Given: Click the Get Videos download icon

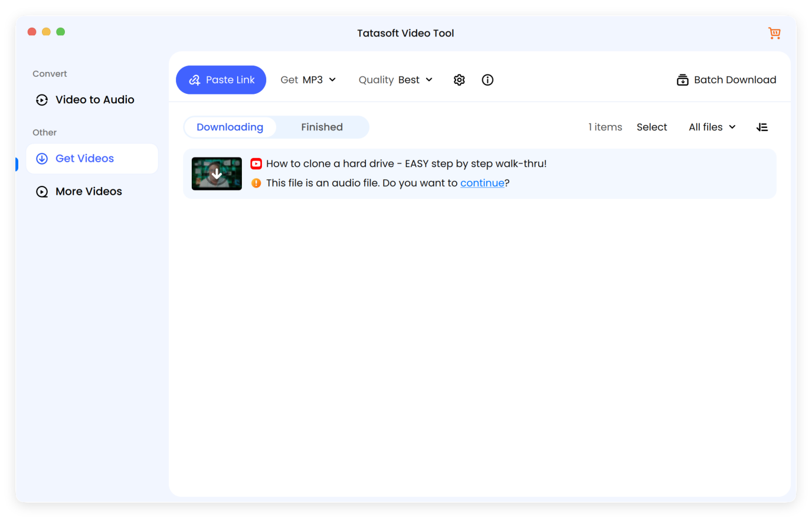Looking at the screenshot, I should coord(41,158).
